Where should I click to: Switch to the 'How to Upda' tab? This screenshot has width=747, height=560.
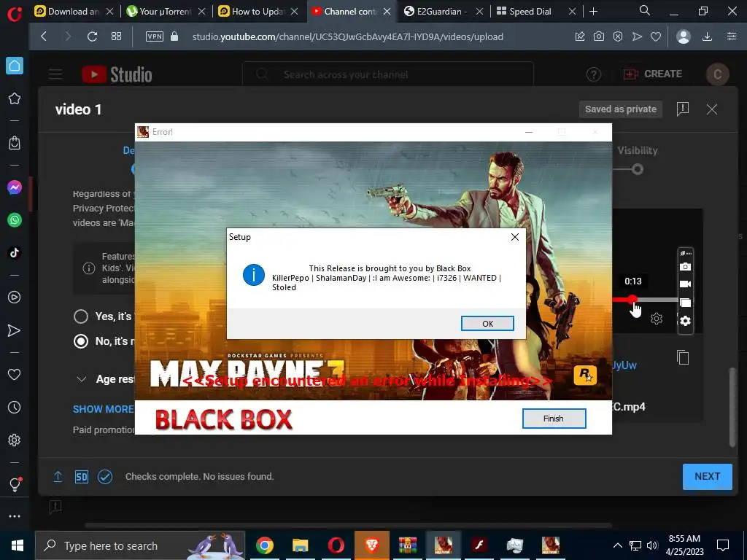[257, 12]
